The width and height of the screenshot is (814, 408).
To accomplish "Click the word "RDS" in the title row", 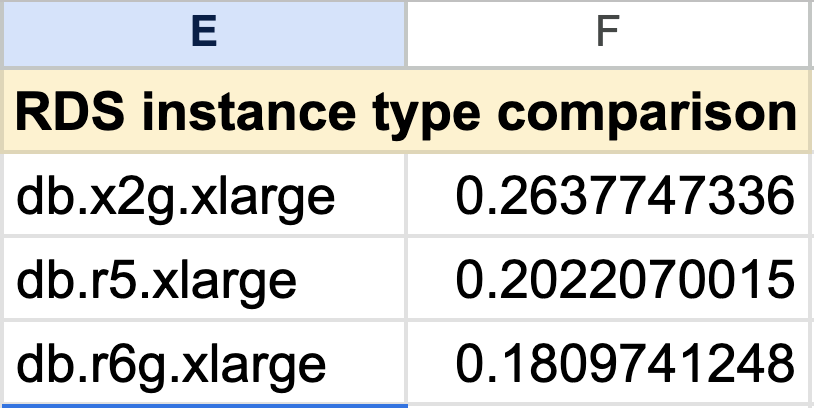I will click(x=70, y=111).
